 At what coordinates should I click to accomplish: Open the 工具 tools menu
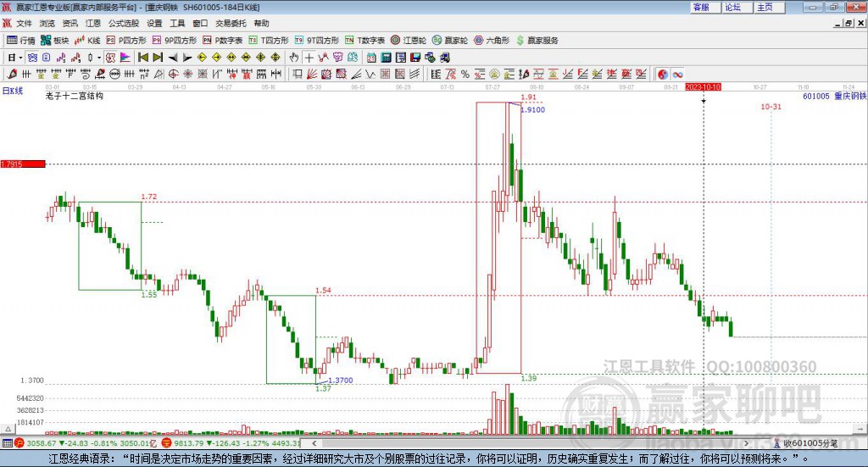click(177, 23)
